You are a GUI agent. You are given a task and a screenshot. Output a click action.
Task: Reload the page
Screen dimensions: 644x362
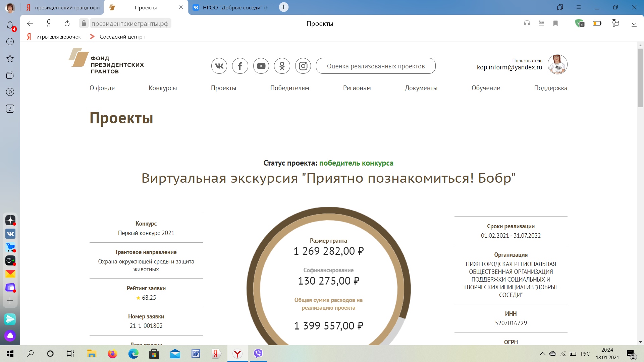click(x=67, y=23)
